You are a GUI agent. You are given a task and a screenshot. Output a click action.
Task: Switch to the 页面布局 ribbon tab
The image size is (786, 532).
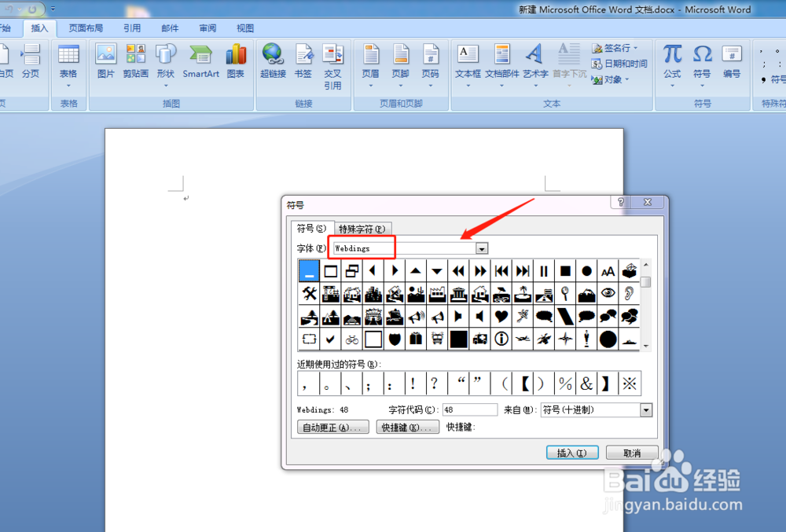click(x=86, y=28)
